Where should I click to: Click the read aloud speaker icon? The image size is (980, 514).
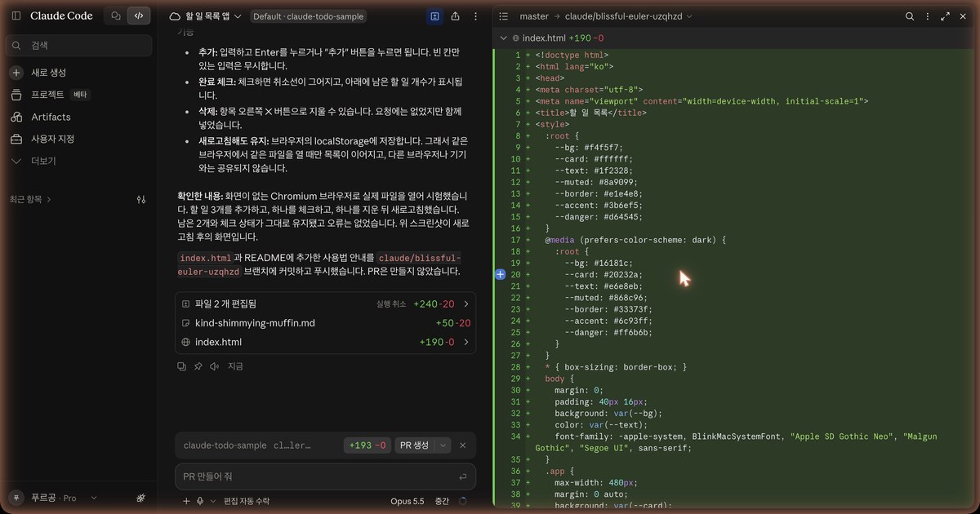coord(213,366)
